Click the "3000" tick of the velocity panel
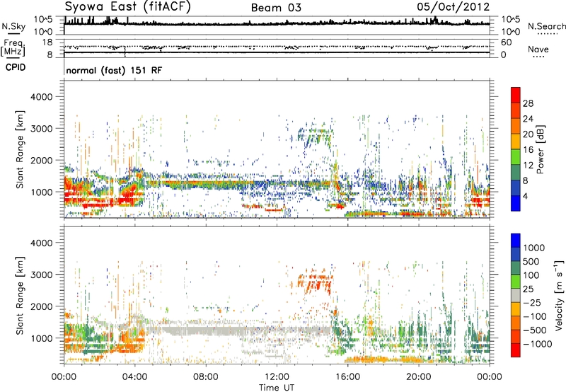Image resolution: width=566 pixels, height=392 pixels. 42,275
